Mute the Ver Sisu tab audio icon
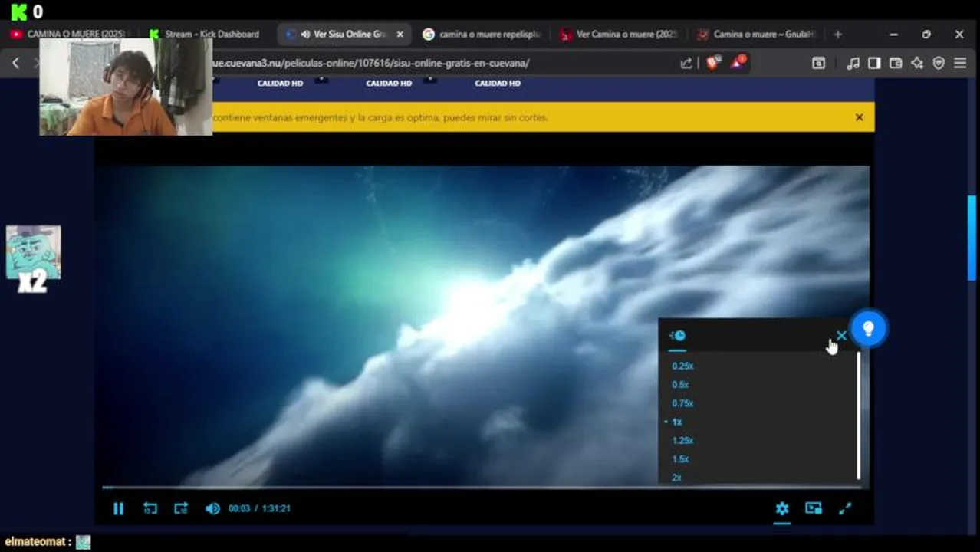Image resolution: width=980 pixels, height=552 pixels. (x=305, y=34)
